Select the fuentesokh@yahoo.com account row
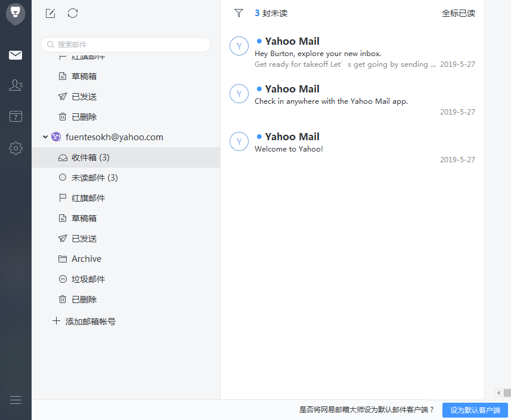The image size is (511, 420). (126, 137)
